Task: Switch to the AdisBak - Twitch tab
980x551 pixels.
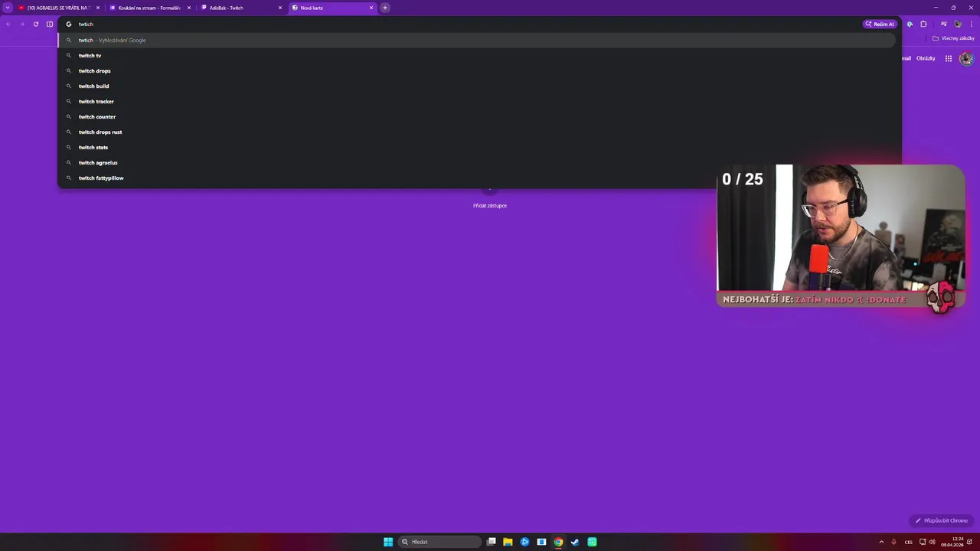Action: coord(240,8)
